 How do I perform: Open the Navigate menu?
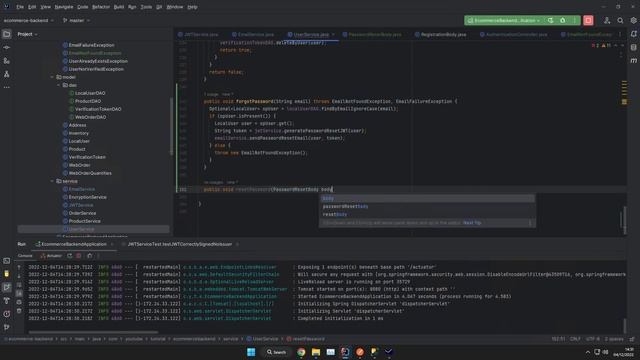(64, 7)
